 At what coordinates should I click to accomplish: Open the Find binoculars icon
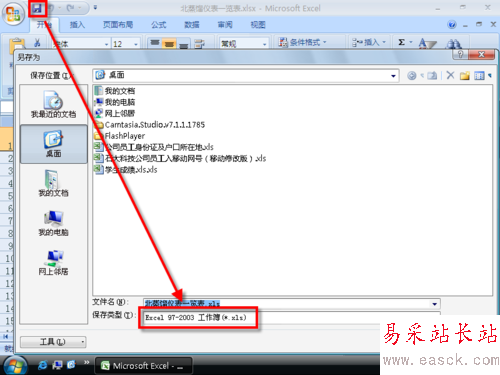454,44
